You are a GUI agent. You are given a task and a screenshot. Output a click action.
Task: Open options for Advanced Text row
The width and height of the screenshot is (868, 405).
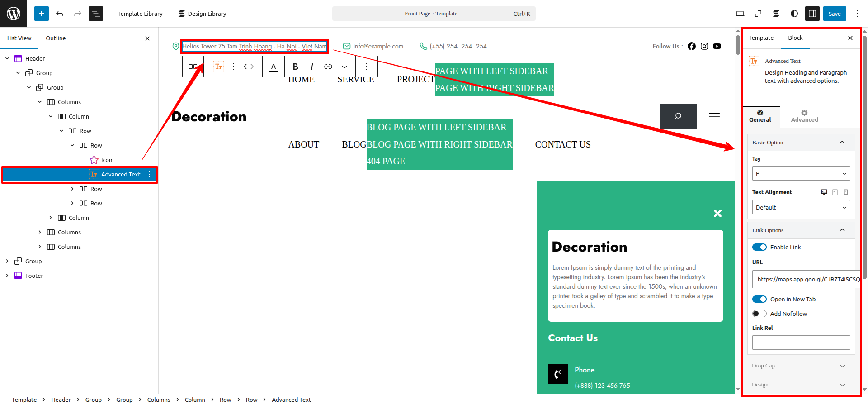pos(149,174)
